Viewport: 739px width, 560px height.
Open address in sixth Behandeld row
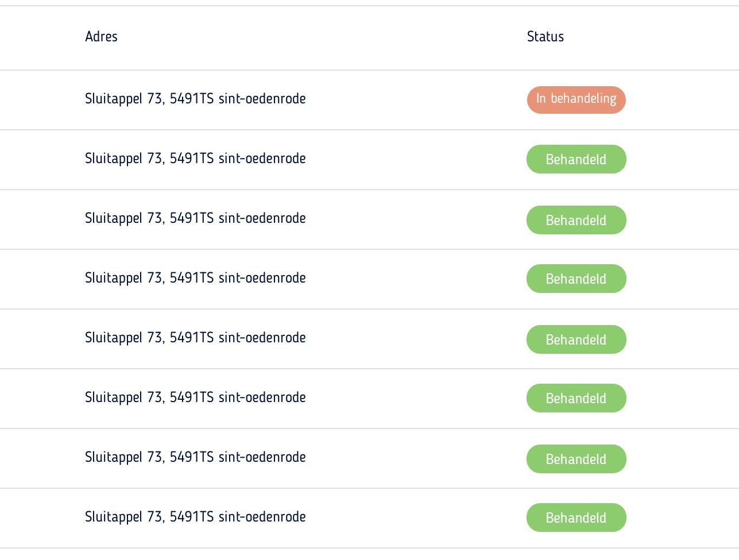pyautogui.click(x=195, y=457)
